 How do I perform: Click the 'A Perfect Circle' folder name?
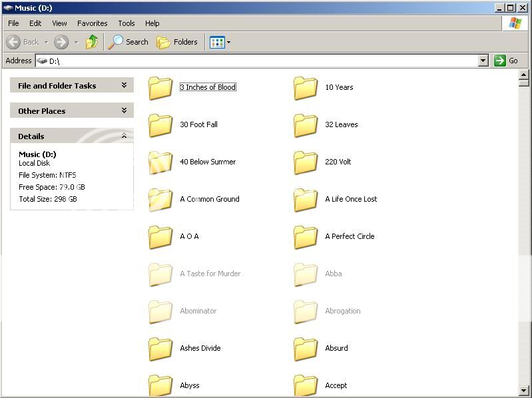(x=350, y=236)
